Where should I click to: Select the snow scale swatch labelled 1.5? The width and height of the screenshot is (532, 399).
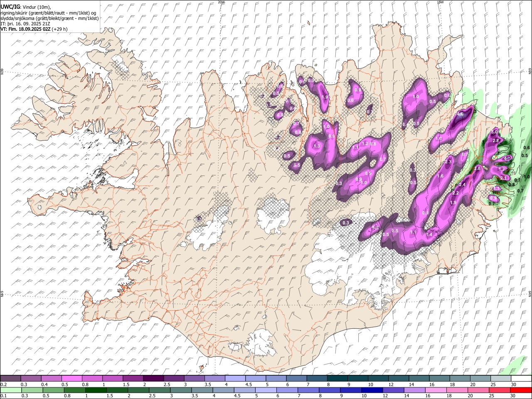[x=133, y=378]
